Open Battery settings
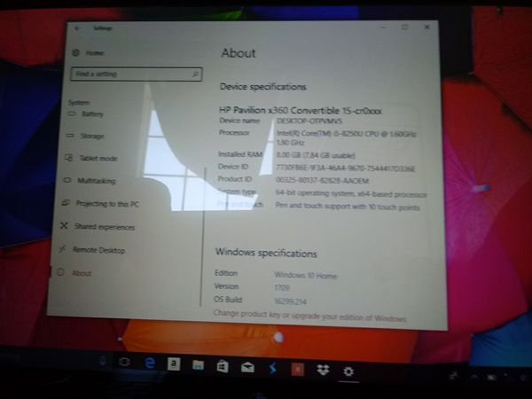 tap(85, 114)
